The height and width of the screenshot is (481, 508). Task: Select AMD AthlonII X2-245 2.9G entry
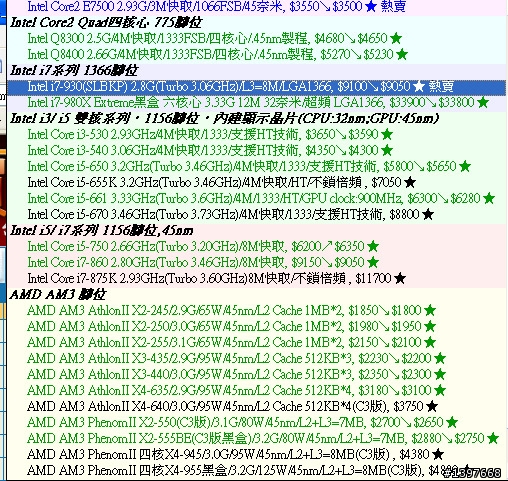coord(256,310)
